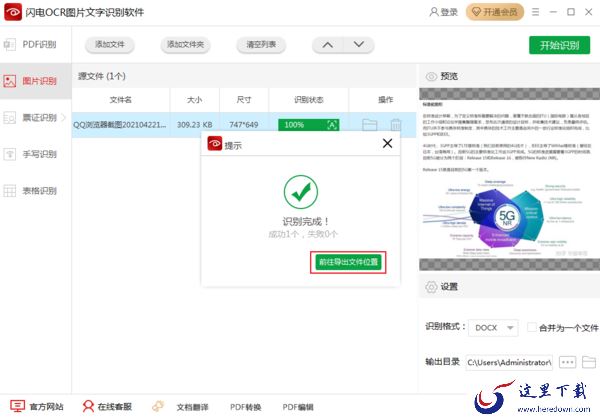The image size is (600, 417).
Task: Click the 309.23 KB size cell
Action: point(194,125)
